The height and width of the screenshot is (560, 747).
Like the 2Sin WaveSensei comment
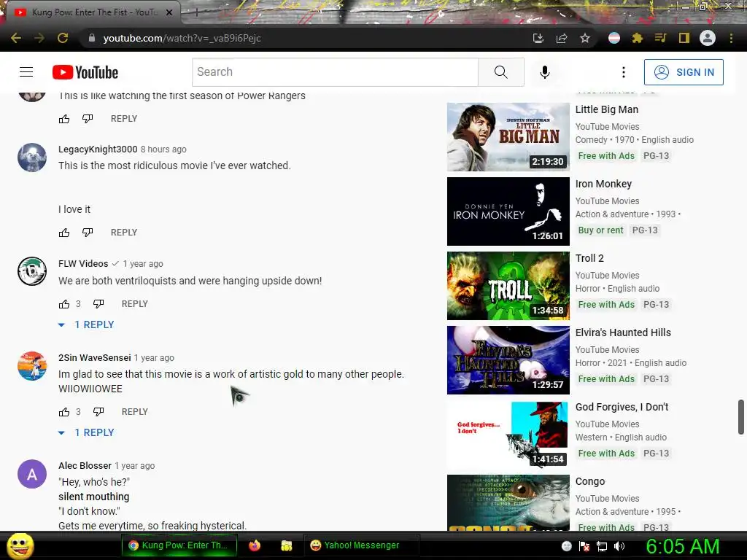pyautogui.click(x=64, y=412)
